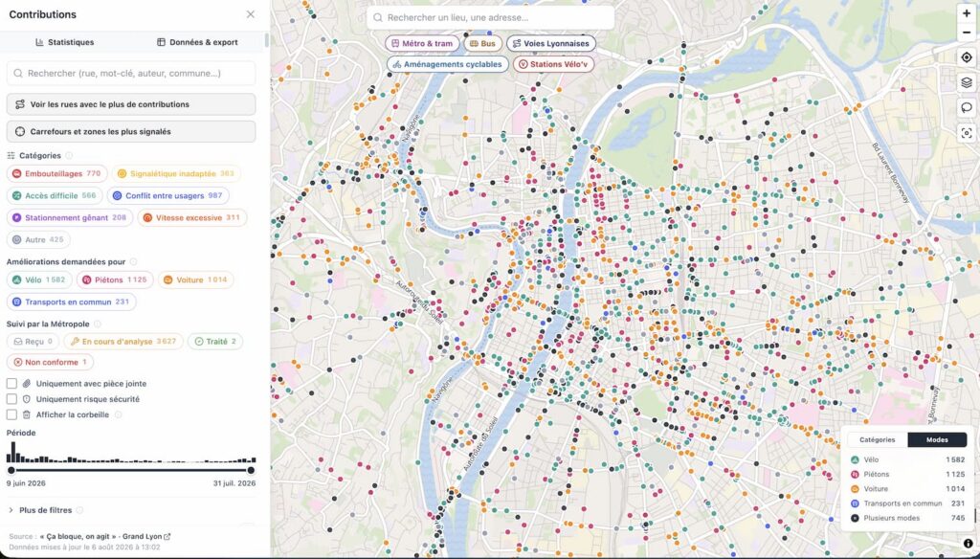Screen dimensions: 980x559
Task: Open the Statistiques tab
Action: pos(65,42)
